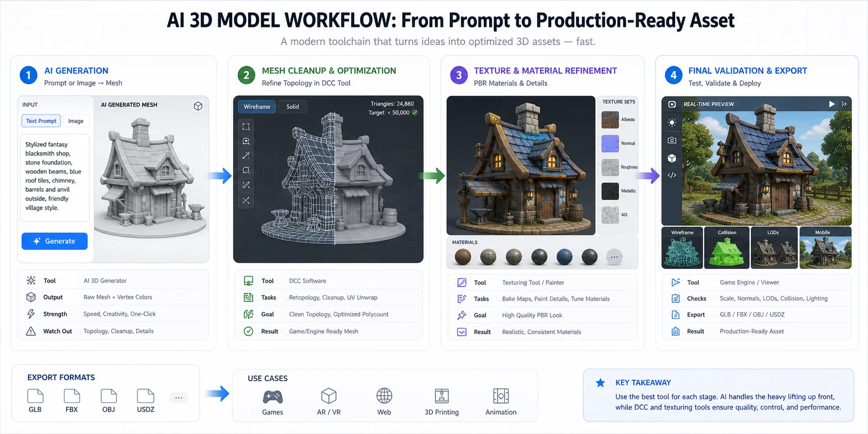Click the code brackets icon in preview sidebar
This screenshot has width=868, height=434.
click(672, 175)
